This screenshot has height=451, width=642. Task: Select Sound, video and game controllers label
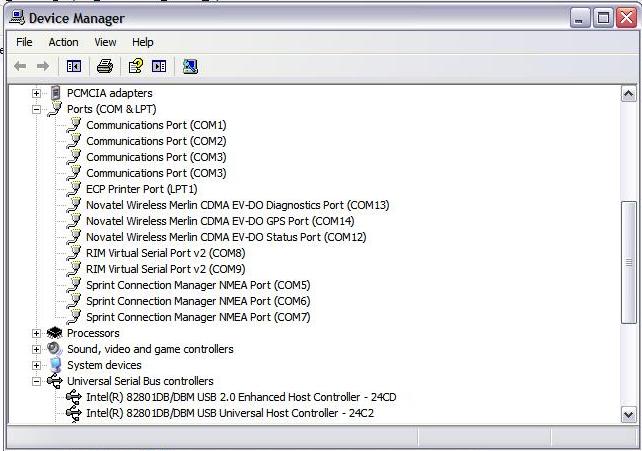tap(150, 349)
